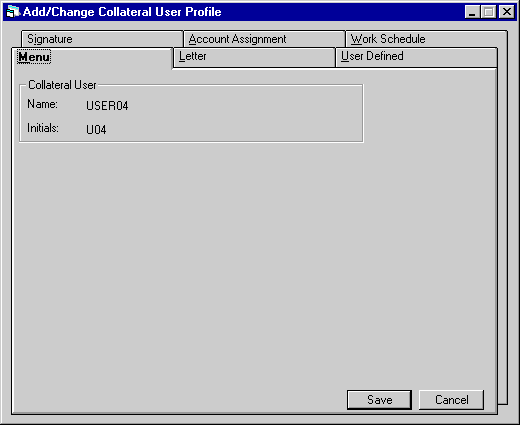Cancel the profile changes
The width and height of the screenshot is (520, 425).
451,400
